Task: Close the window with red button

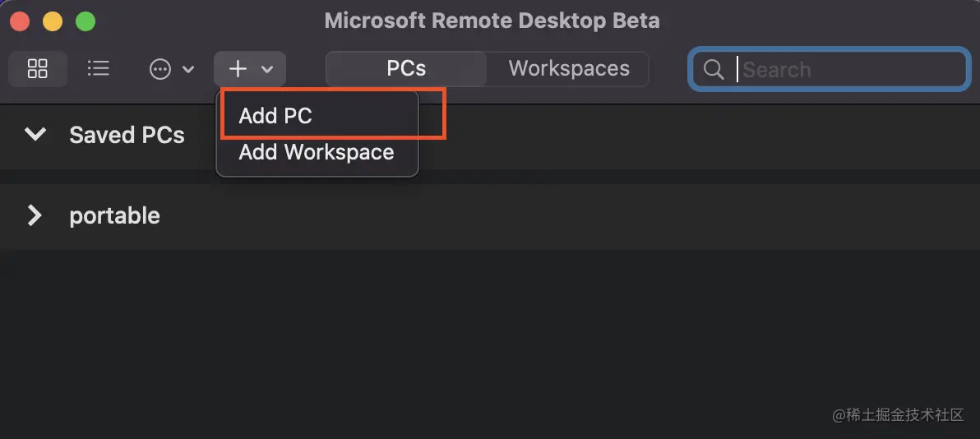Action: coord(20,21)
